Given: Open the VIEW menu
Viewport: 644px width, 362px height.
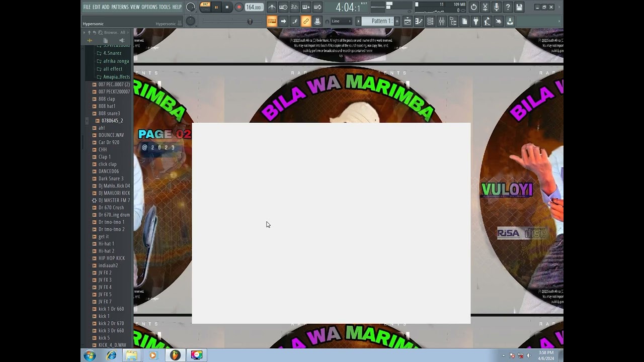Looking at the screenshot, I should pyautogui.click(x=135, y=7).
